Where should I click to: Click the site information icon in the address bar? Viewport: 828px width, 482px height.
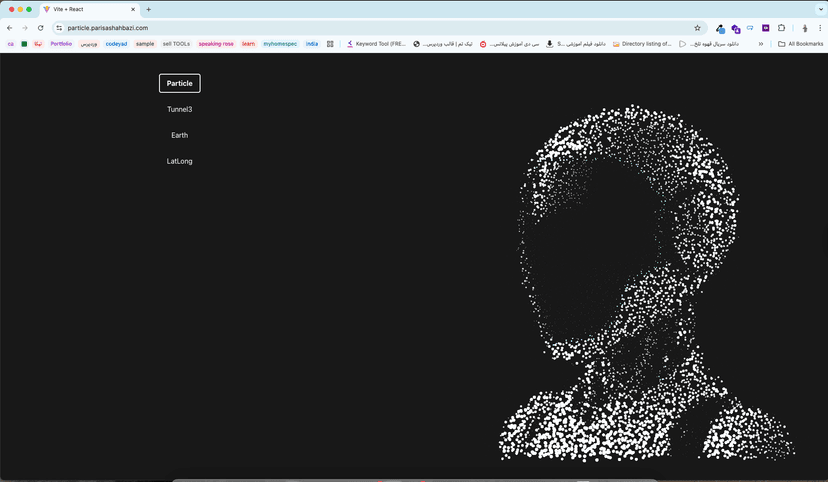pyautogui.click(x=59, y=28)
